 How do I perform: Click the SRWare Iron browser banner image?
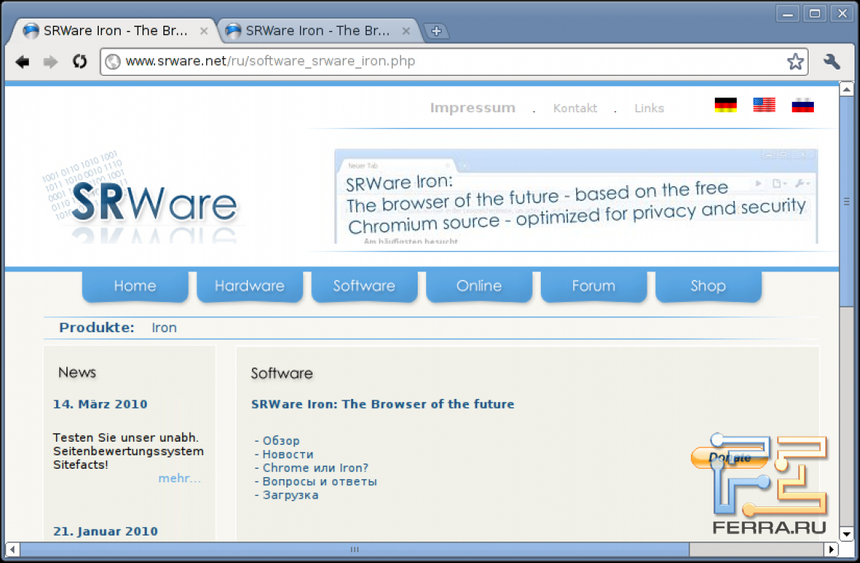click(576, 196)
